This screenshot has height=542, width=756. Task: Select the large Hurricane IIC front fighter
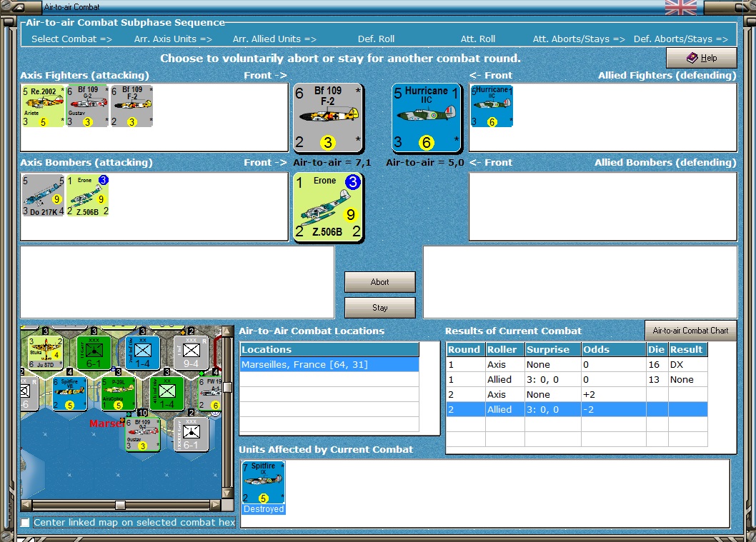(x=427, y=118)
